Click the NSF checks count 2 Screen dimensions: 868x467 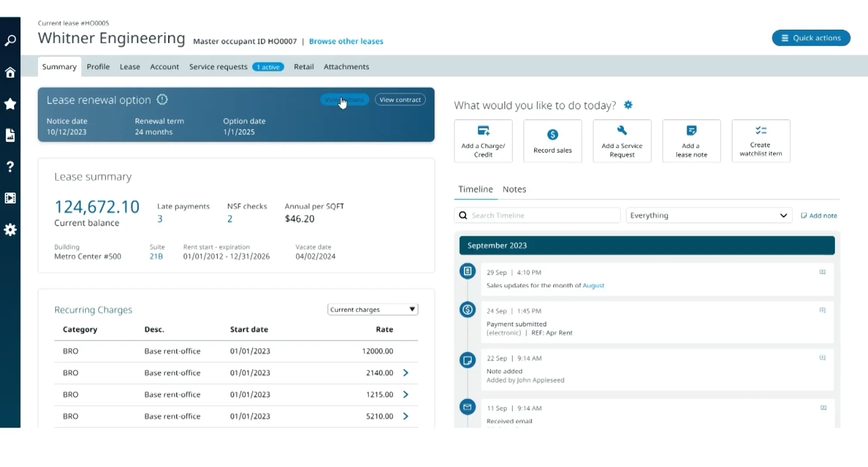click(230, 219)
